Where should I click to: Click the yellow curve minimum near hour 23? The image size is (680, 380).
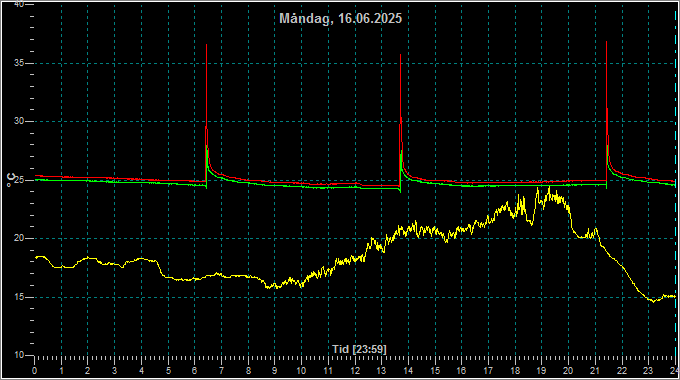pos(654,301)
